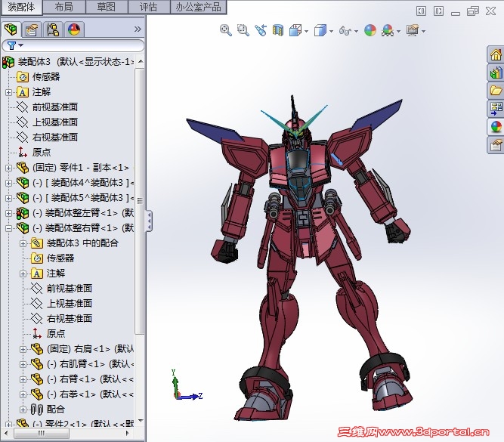Expand the 装配体整左臂 subassembly
The image size is (504, 442).
tap(8, 213)
